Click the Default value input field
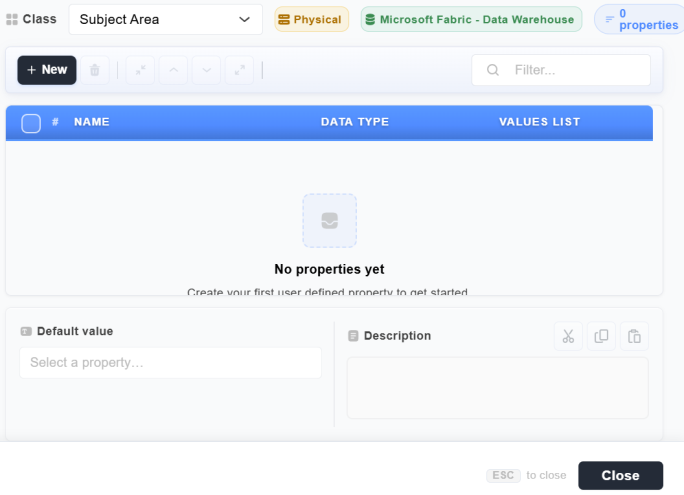The height and width of the screenshot is (495, 684). (x=171, y=363)
